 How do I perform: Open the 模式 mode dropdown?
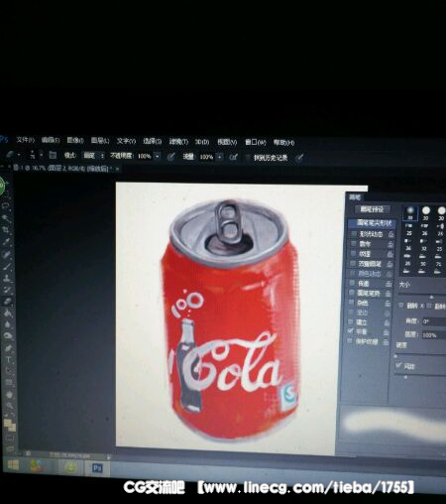[x=93, y=156]
